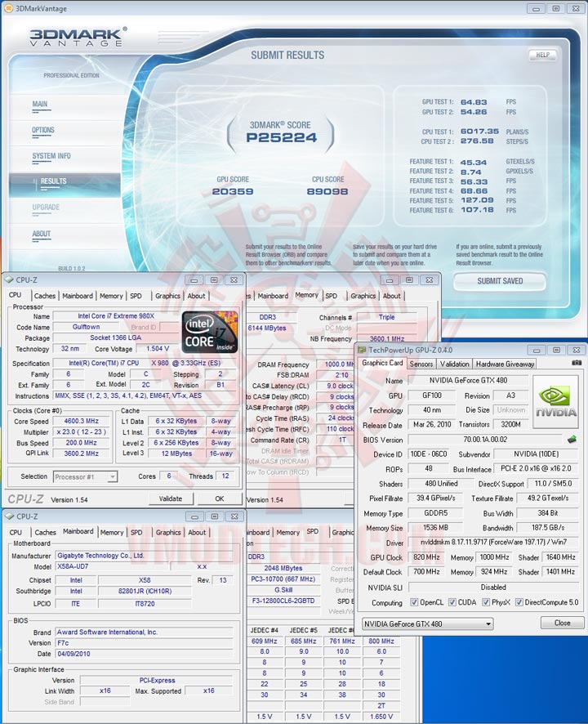Open SPD tab in top CPU-Z window

click(x=136, y=296)
